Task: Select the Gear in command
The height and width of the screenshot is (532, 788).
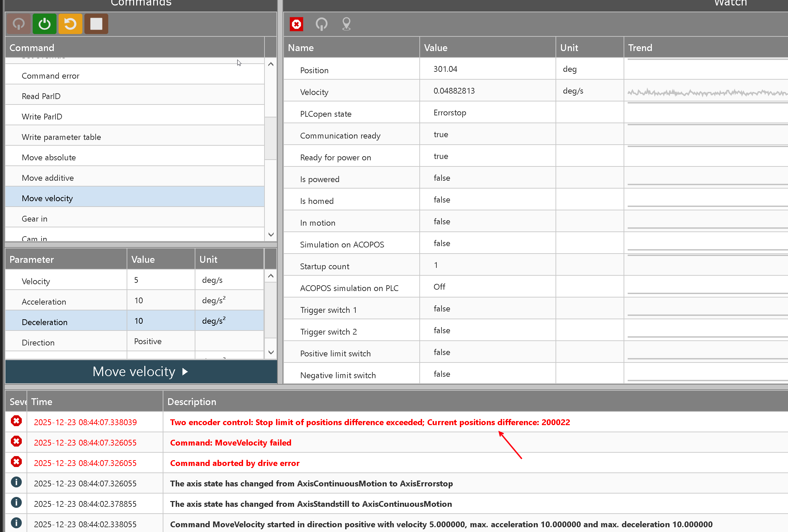Action: pyautogui.click(x=34, y=219)
